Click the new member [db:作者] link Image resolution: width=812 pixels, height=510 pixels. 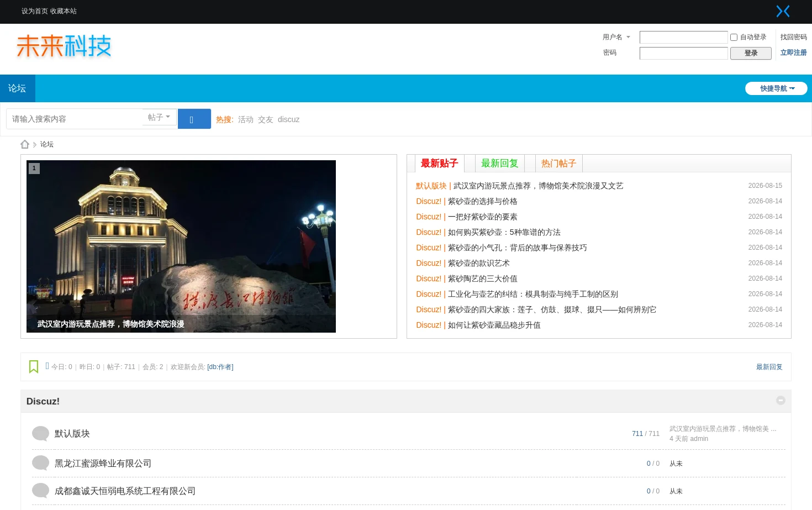[220, 367]
